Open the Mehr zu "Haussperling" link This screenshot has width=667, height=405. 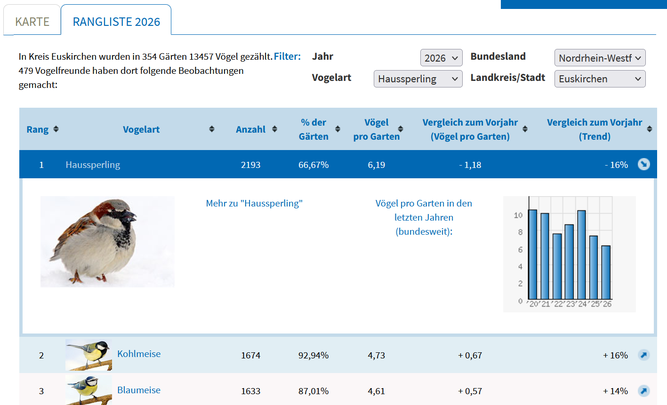(254, 203)
